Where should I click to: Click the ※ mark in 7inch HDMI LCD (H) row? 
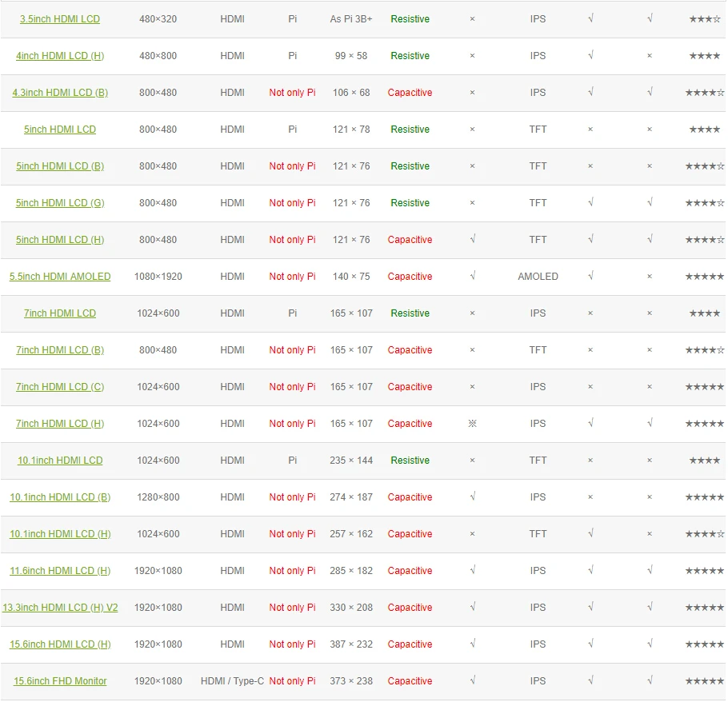(x=472, y=424)
